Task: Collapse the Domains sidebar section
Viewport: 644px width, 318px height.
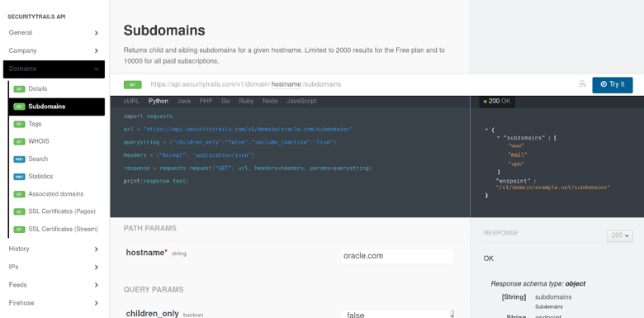Action: (54, 69)
